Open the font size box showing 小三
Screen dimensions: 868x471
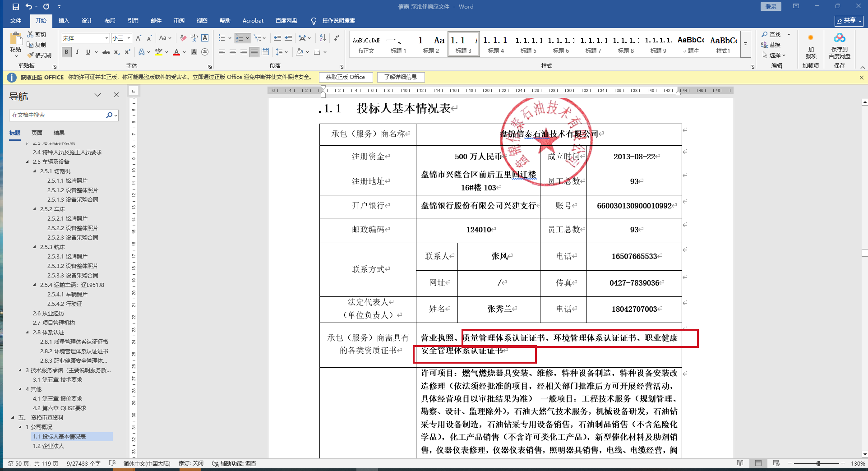121,38
